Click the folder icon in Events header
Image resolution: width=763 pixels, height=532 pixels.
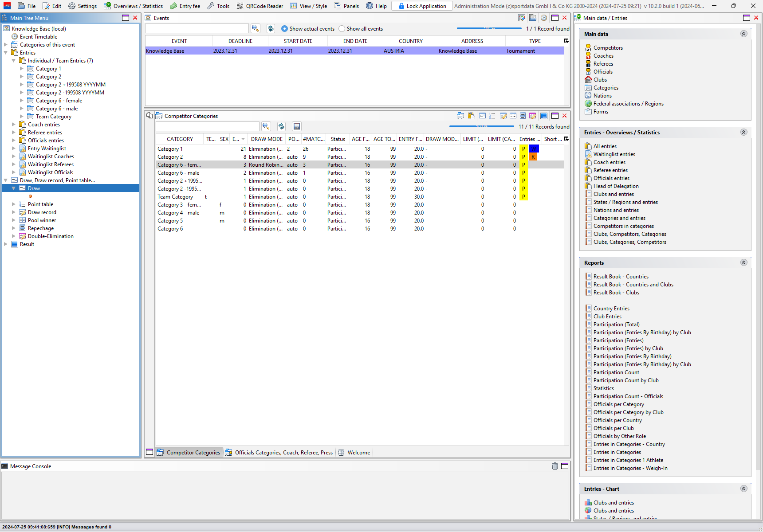(533, 18)
